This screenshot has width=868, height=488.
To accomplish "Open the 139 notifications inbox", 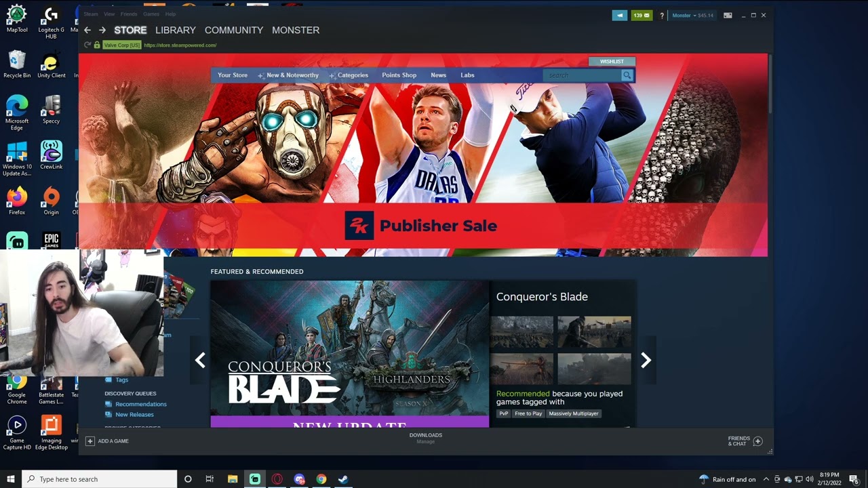I will click(642, 16).
